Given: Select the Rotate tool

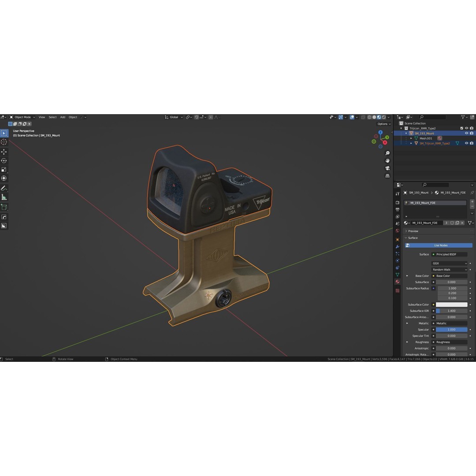Looking at the screenshot, I should (4, 160).
